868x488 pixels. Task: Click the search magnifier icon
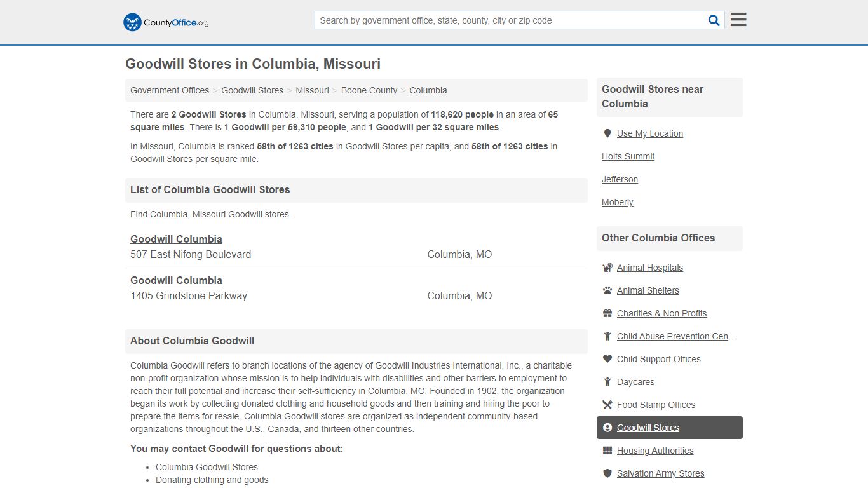(x=714, y=20)
